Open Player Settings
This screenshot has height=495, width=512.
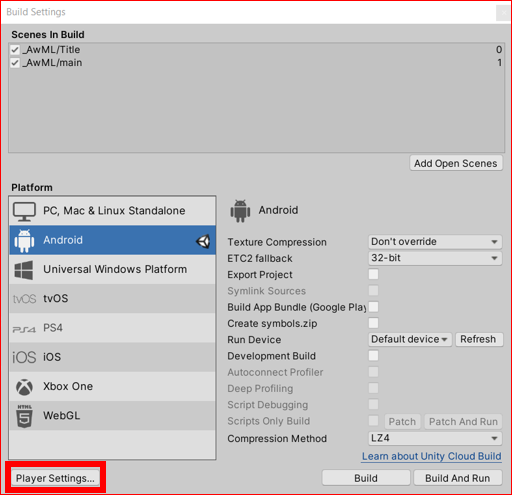click(x=55, y=478)
